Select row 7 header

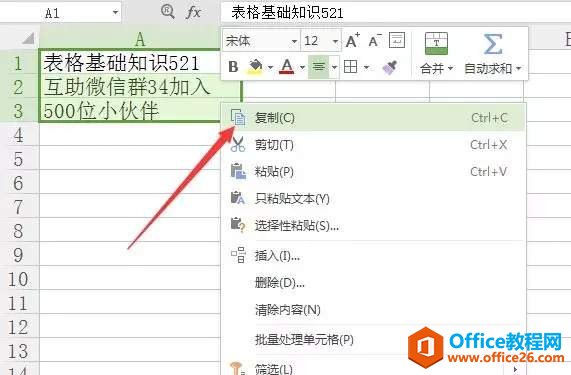[19, 207]
